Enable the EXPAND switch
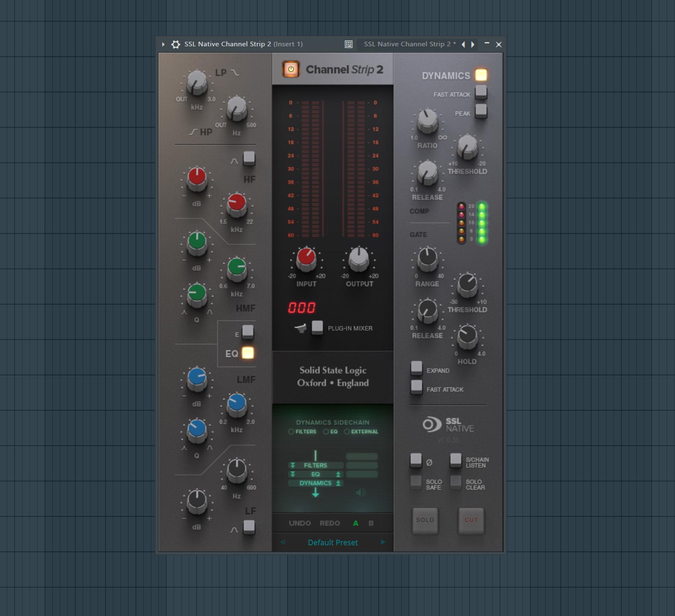Image resolution: width=675 pixels, height=616 pixels. coord(416,368)
